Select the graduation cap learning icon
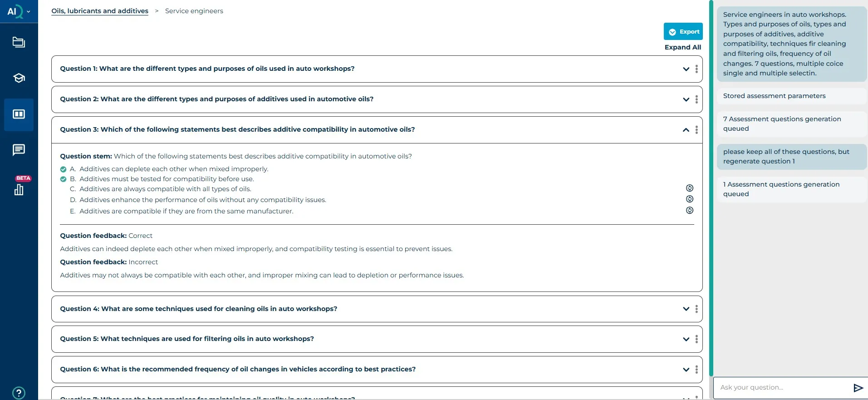 (x=19, y=78)
